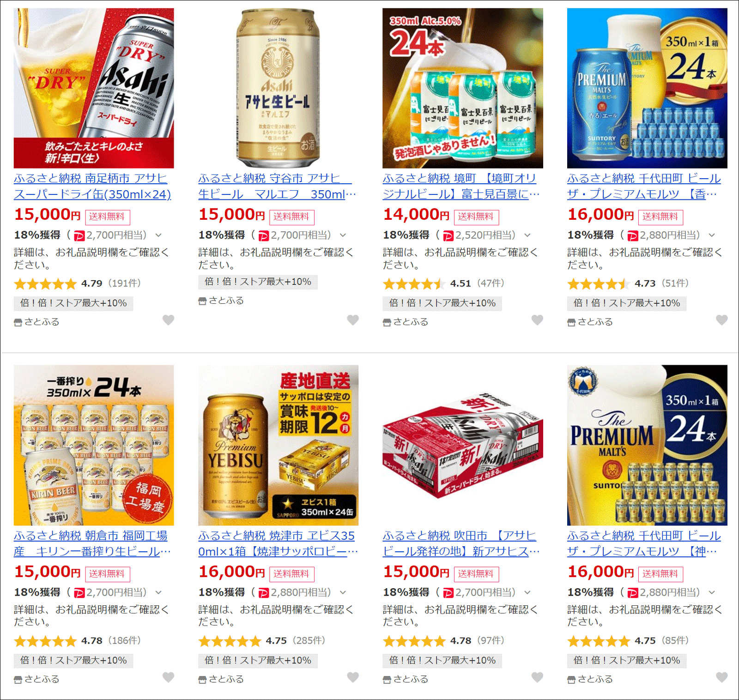Click heart on Suita Asahi Super Dry box

(x=537, y=677)
